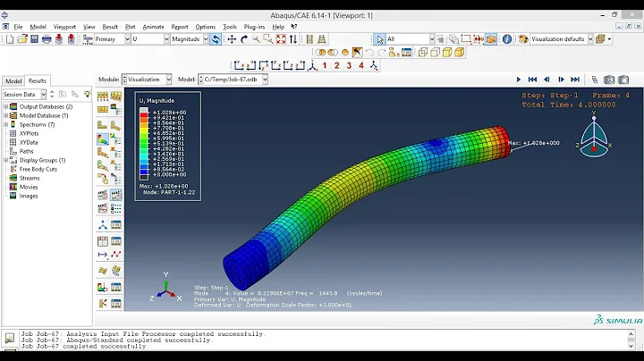The width and height of the screenshot is (644, 361).
Task: Select Free Body Cuts tree item
Action: 38,170
